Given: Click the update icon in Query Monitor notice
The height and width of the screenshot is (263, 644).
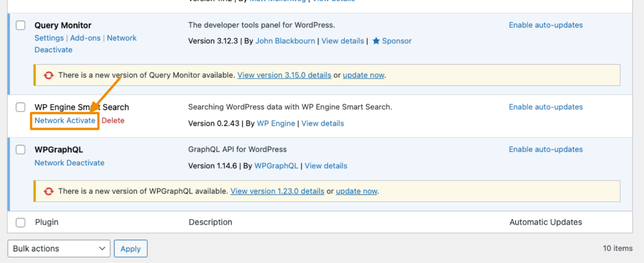Looking at the screenshot, I should click(x=49, y=75).
